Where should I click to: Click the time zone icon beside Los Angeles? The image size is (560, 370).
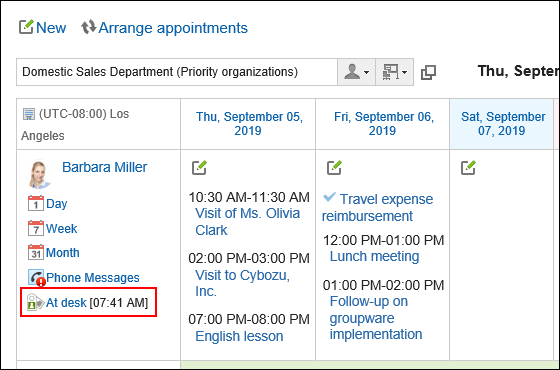pos(29,114)
